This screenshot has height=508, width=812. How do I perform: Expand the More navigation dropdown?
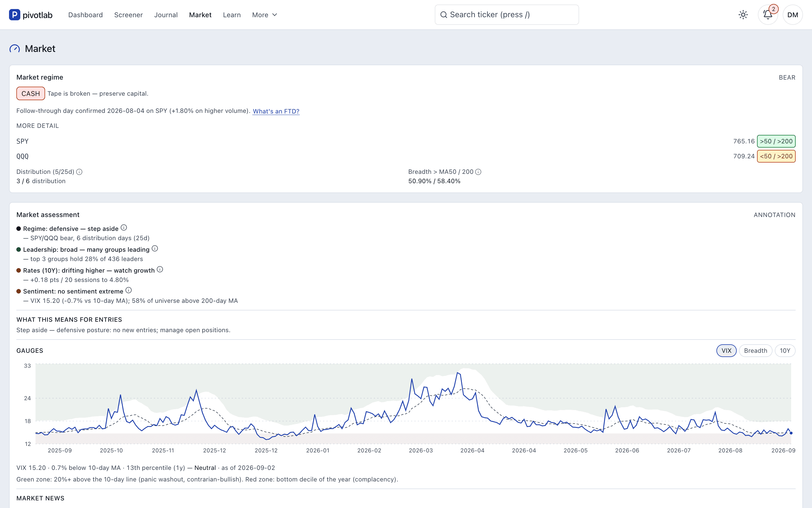tap(264, 15)
